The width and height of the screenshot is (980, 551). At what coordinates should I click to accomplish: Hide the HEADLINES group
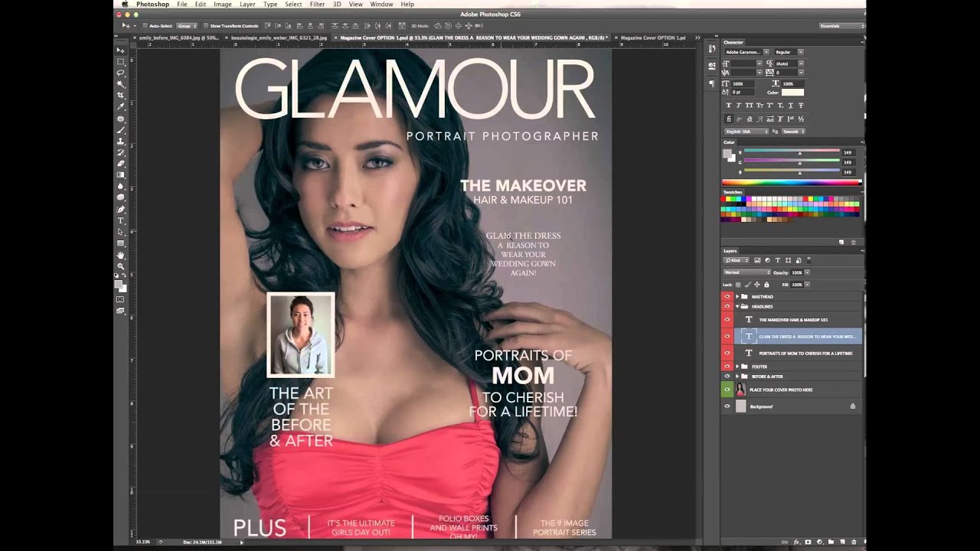[x=727, y=307]
